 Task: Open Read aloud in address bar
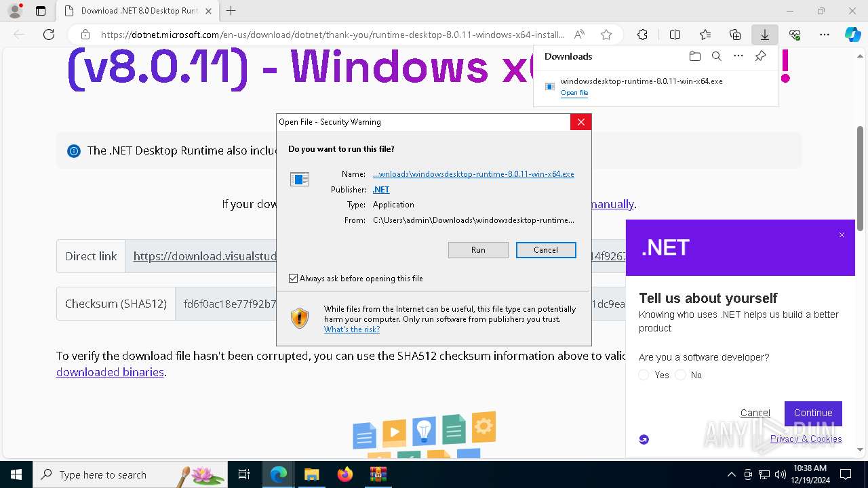[579, 35]
